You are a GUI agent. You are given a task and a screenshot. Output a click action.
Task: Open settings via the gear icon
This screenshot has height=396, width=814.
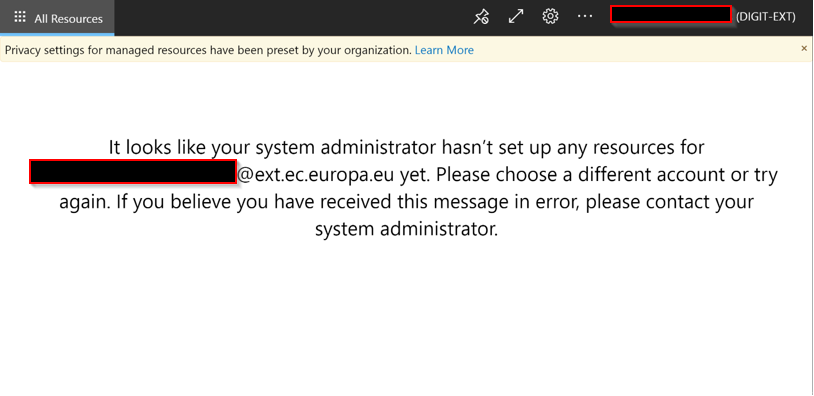550,17
